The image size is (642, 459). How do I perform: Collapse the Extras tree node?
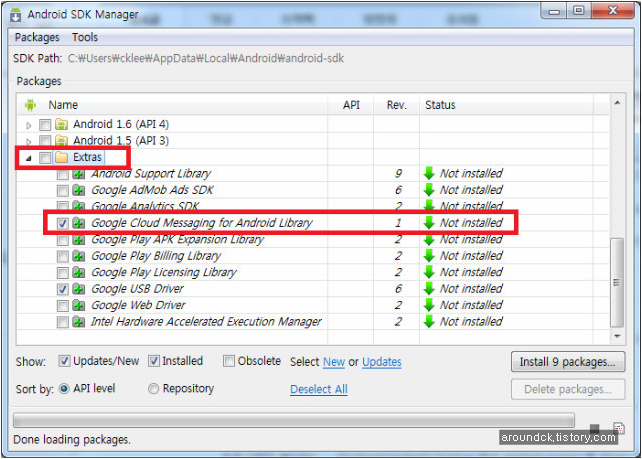(28, 158)
